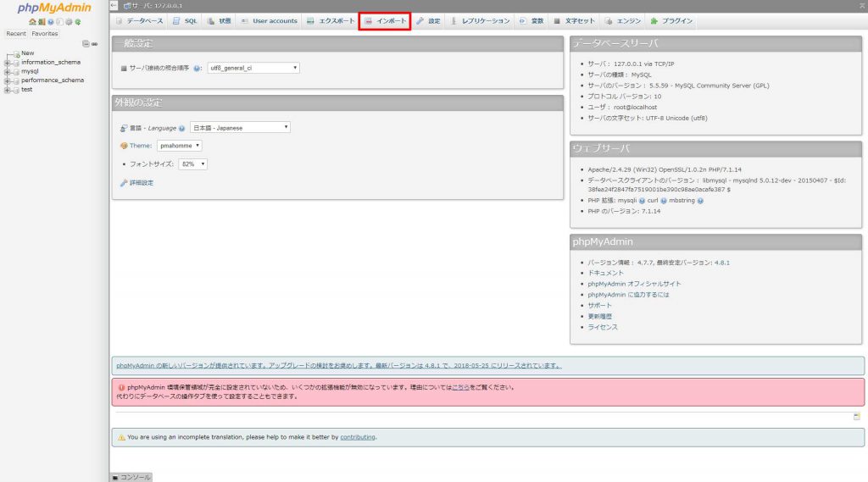Open the 文字セット tab
This screenshot has width=868, height=482.
click(575, 21)
